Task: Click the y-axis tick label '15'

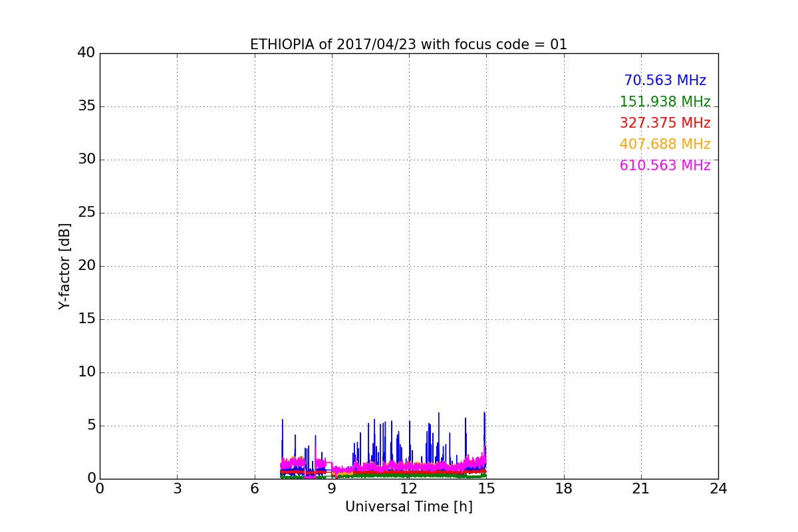Action: click(86, 319)
